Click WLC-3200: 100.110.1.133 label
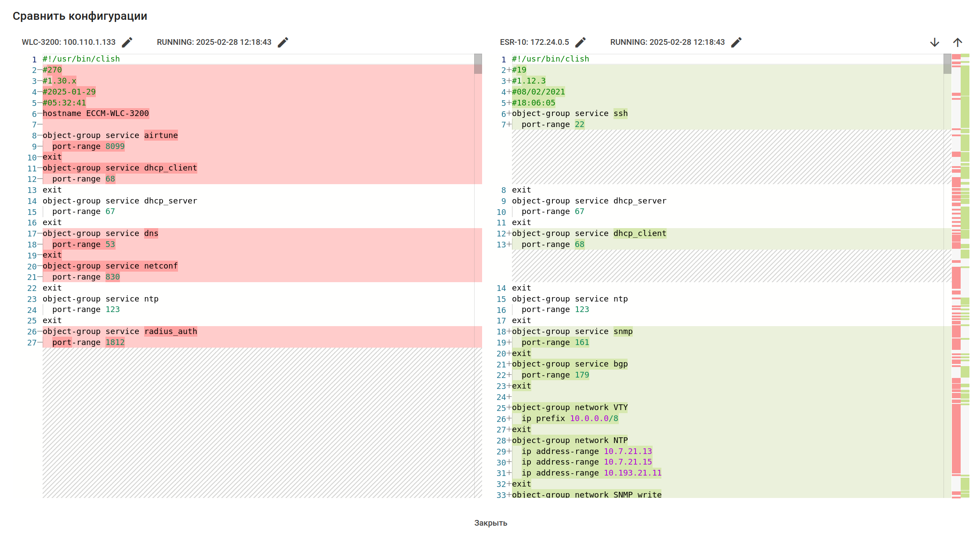The height and width of the screenshot is (545, 980). tap(69, 42)
